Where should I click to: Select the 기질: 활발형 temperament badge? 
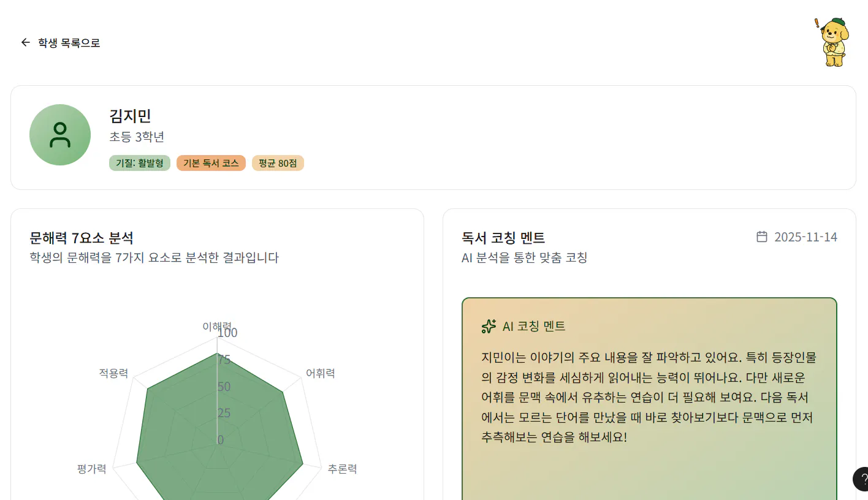pyautogui.click(x=139, y=163)
